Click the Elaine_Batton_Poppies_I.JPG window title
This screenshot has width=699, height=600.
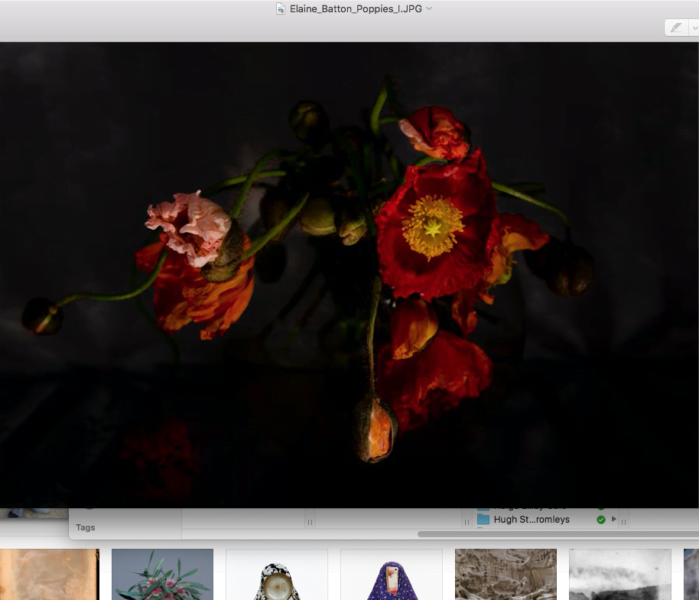click(x=355, y=8)
